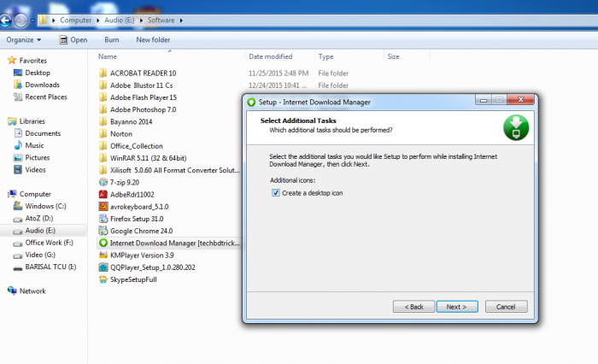The image size is (598, 364).
Task: Click the Favorites star icon
Action: [x=12, y=60]
